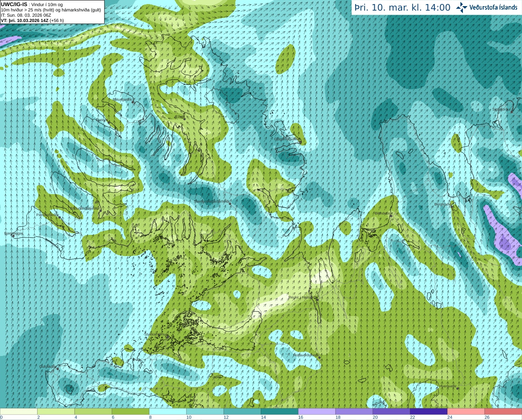Click the Reykir í Hrútafirði place label

click(x=302, y=297)
